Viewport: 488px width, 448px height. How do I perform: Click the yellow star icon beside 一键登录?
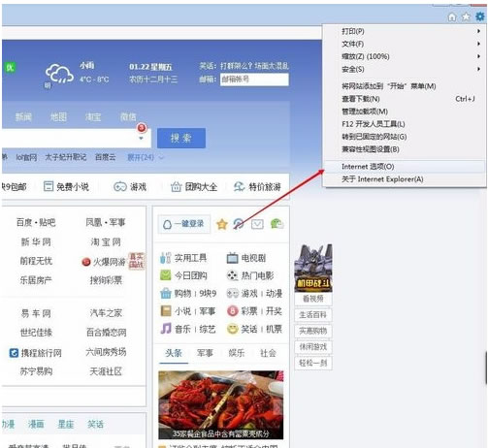coord(222,224)
